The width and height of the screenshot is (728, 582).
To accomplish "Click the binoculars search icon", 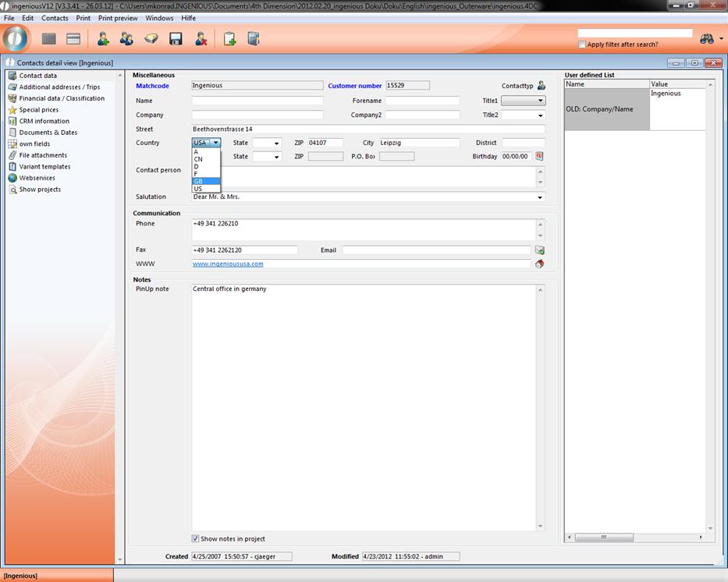I will click(707, 38).
